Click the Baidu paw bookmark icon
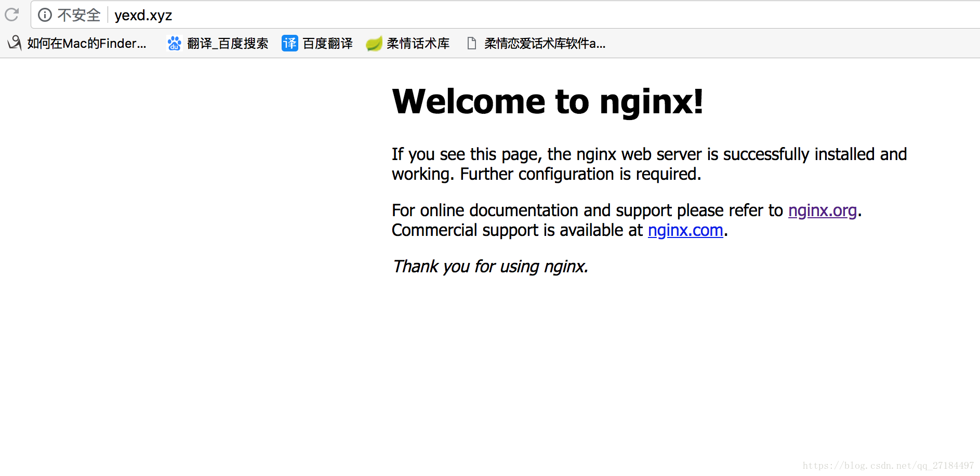Screen dimensions: 980x476 [x=174, y=43]
